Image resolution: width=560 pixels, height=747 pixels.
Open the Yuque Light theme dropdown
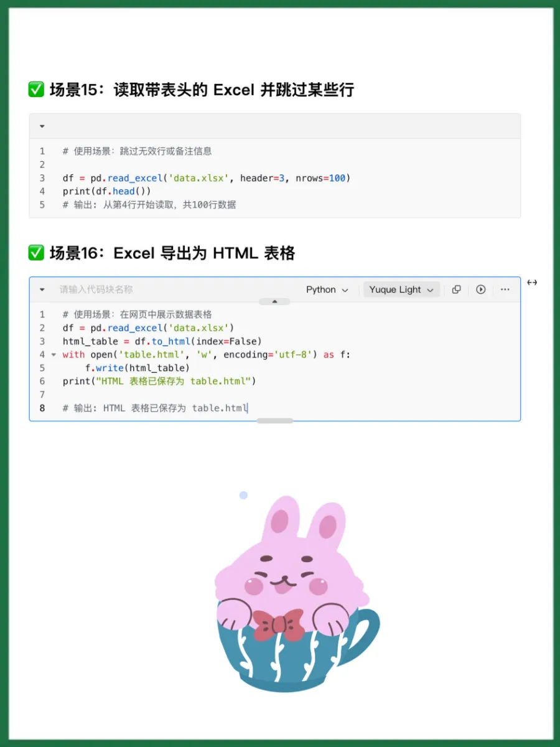tap(401, 289)
